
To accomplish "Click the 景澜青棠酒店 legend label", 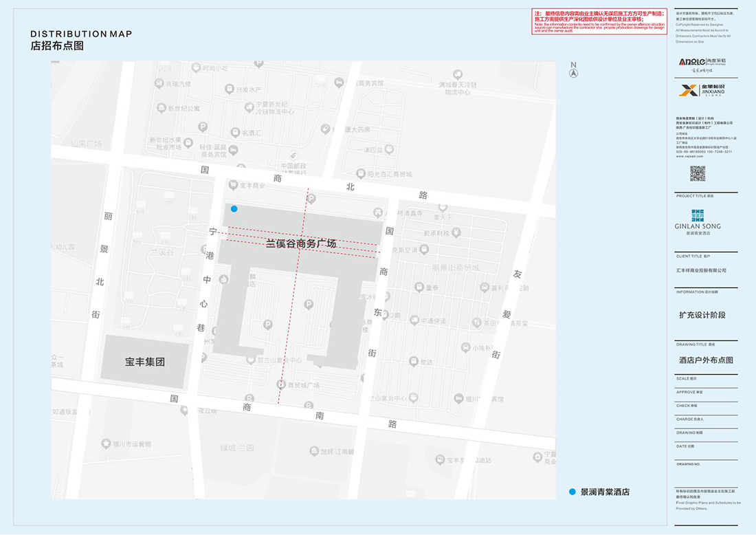I will click(605, 492).
